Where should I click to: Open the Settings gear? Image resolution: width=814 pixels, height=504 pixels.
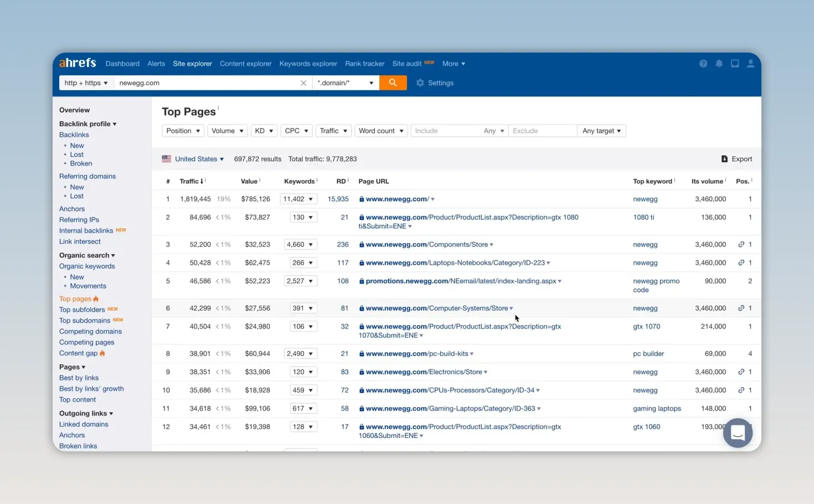click(x=435, y=83)
